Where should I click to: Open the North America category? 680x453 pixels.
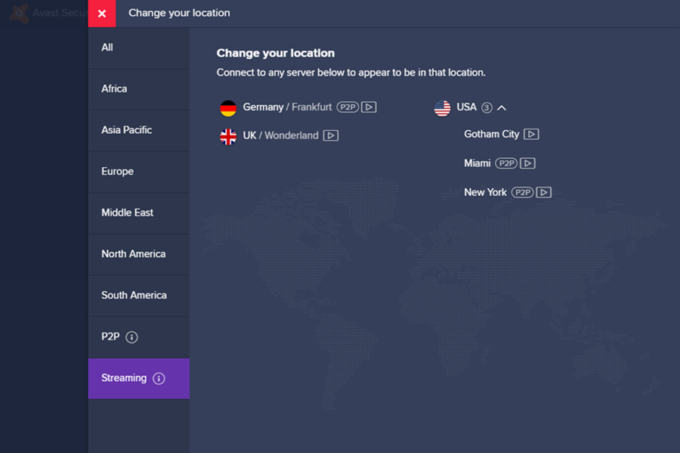139,254
